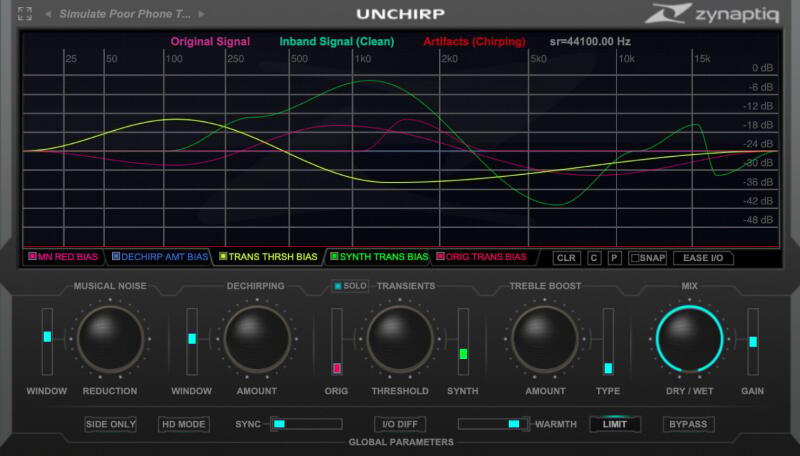Click the EASE I/O button
The image size is (800, 456).
click(703, 258)
